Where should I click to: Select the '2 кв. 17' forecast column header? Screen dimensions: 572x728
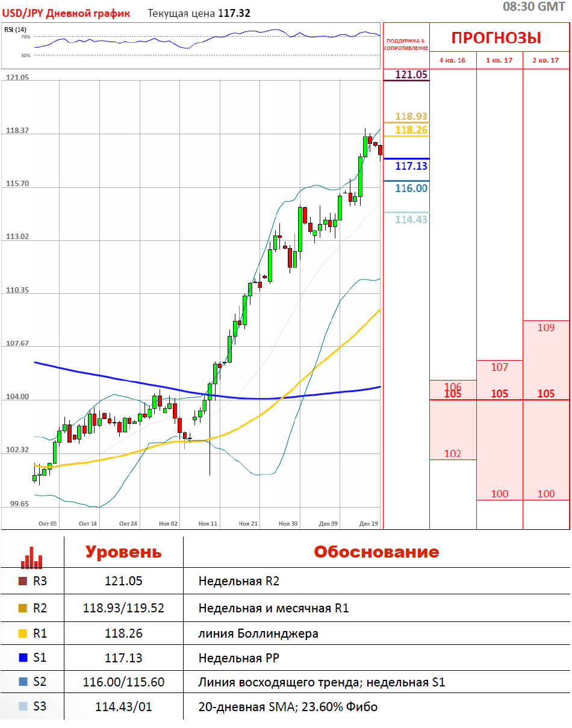click(546, 60)
